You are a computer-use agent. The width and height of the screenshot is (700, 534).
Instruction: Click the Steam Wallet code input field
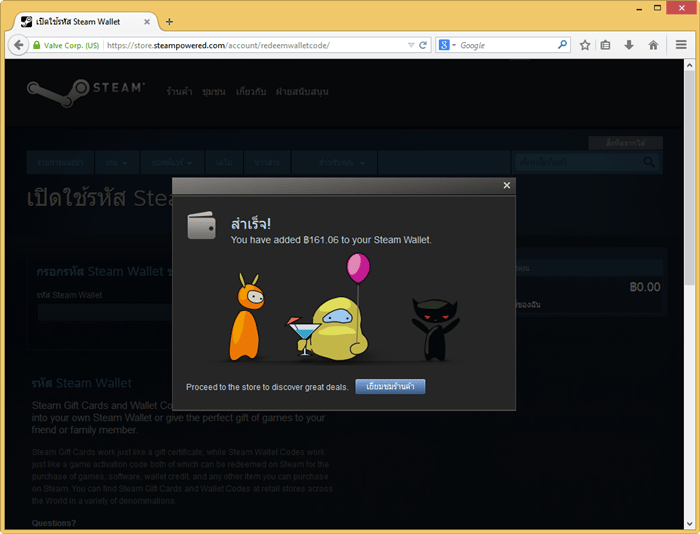pyautogui.click(x=105, y=313)
